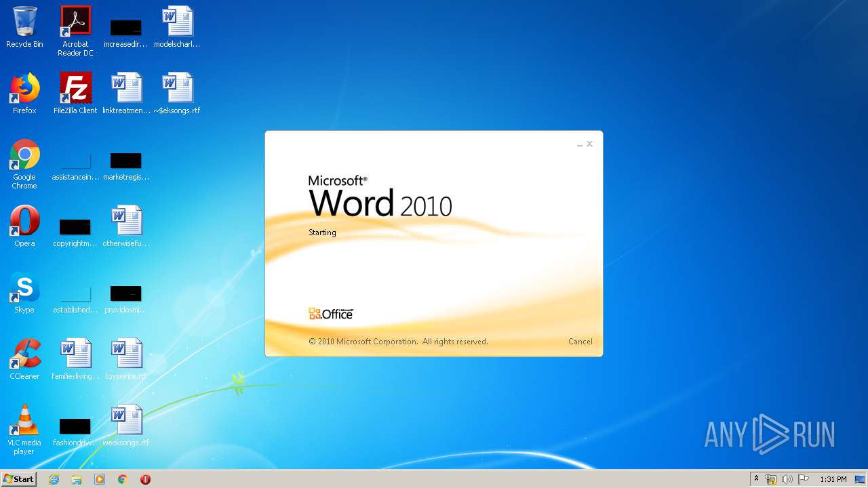Select the linktreatmen... Word file

126,94
